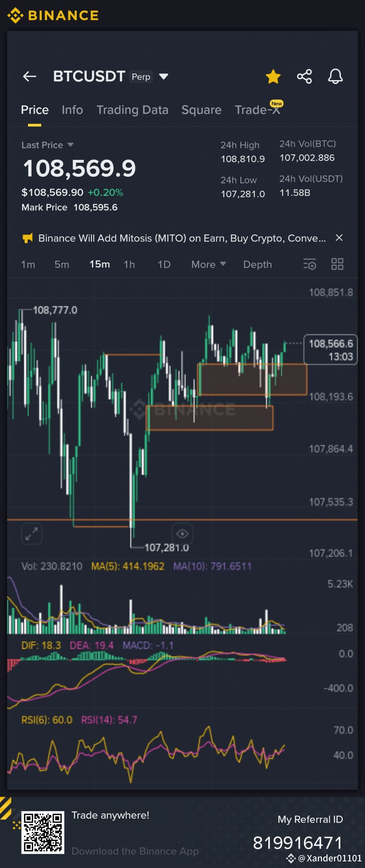Image resolution: width=365 pixels, height=868 pixels.
Task: Select the 1h chart interval
Action: pyautogui.click(x=129, y=265)
